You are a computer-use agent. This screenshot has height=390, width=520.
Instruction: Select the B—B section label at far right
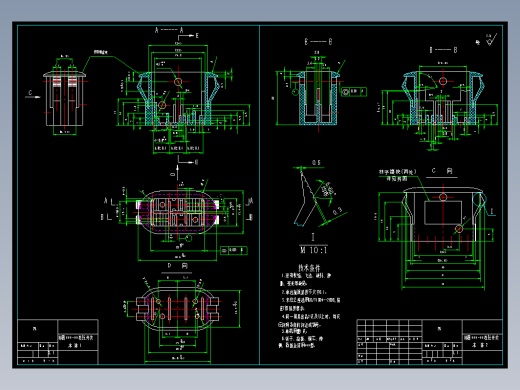(443, 50)
